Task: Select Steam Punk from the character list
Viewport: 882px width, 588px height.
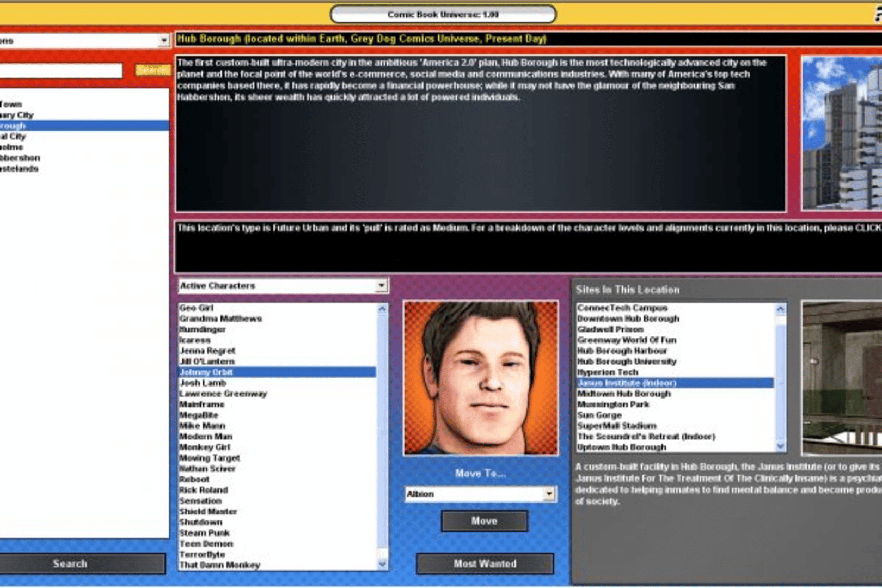Action: point(205,533)
